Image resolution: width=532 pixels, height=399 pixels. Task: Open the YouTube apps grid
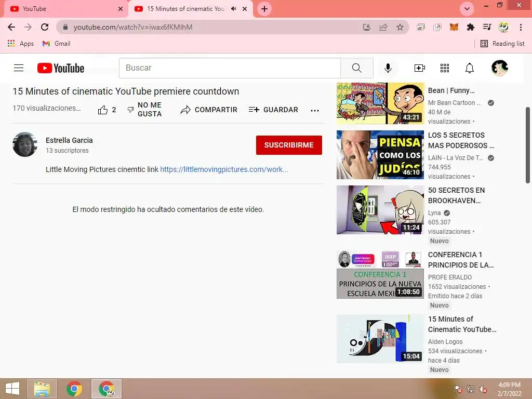pos(445,68)
